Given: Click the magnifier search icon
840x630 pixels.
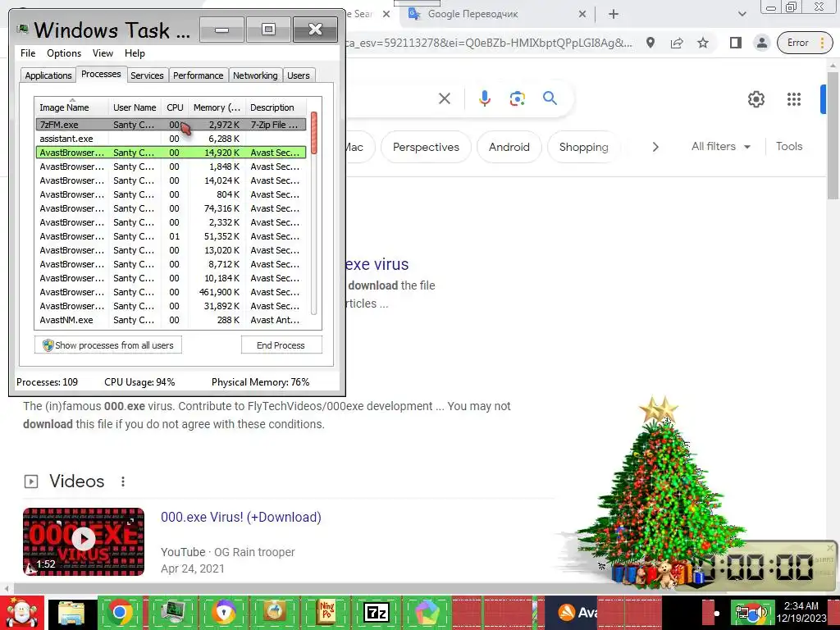Looking at the screenshot, I should [x=550, y=98].
